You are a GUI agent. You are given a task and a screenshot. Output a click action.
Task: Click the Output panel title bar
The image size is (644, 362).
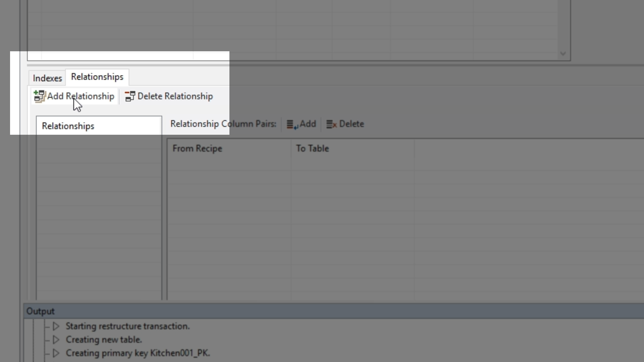tap(334, 311)
